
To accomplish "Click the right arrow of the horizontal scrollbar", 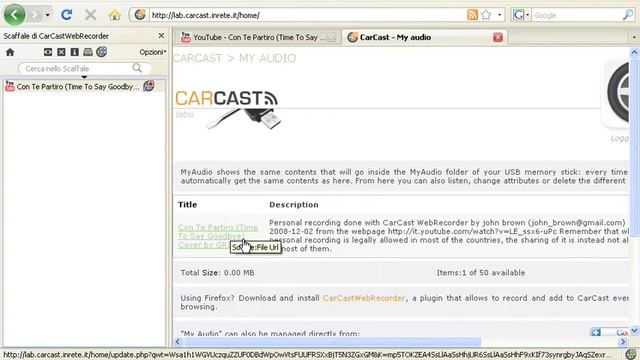I will (x=623, y=342).
